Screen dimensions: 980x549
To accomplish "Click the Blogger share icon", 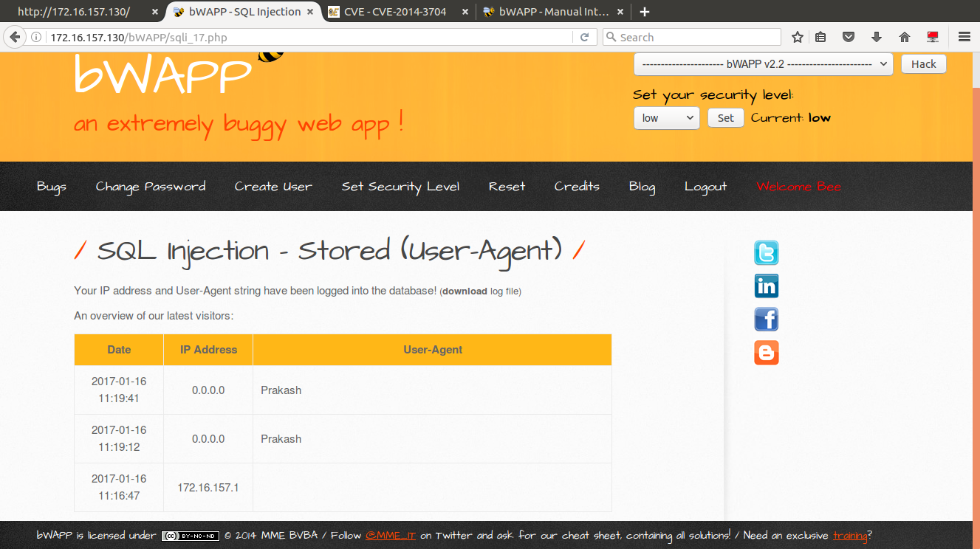I will point(766,353).
